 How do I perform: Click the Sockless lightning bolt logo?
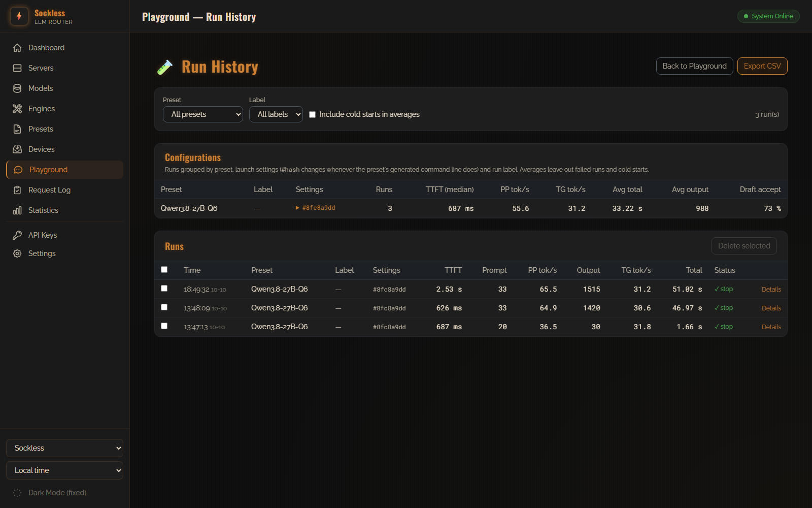point(19,16)
